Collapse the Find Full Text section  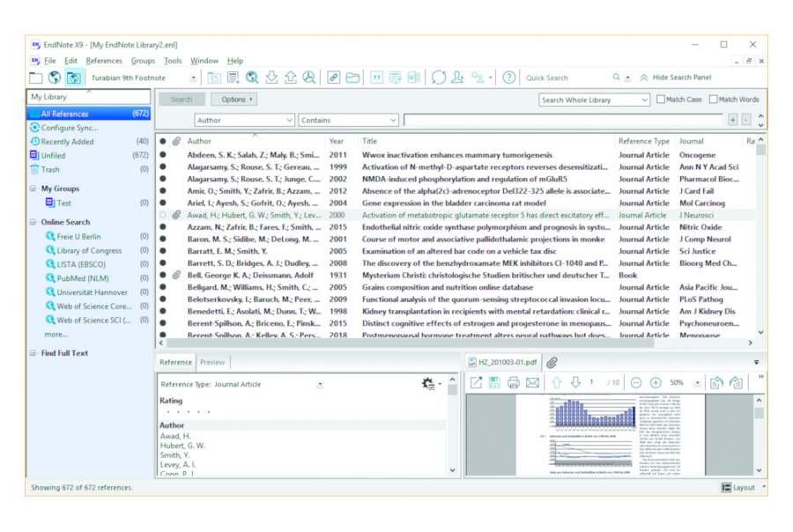(33, 353)
